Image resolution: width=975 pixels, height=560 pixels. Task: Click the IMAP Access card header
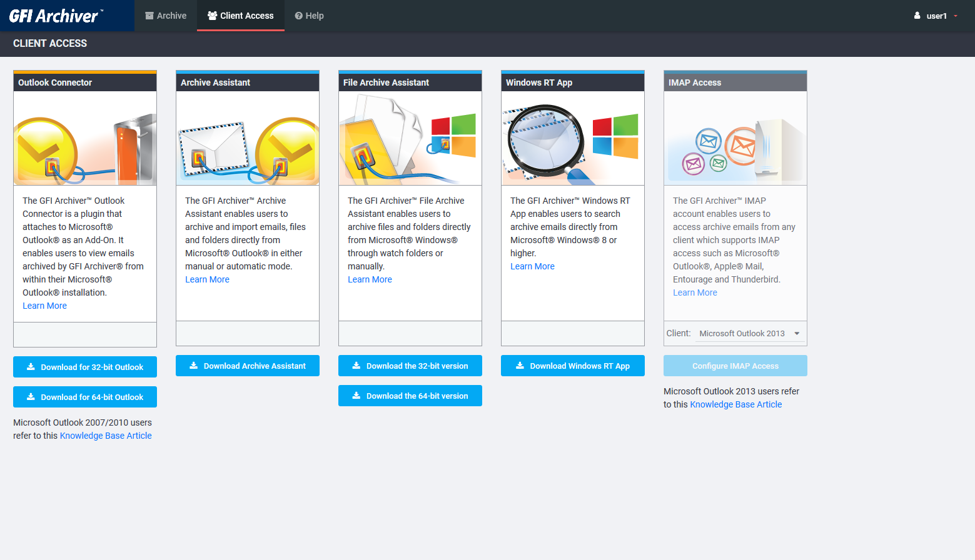tap(735, 82)
